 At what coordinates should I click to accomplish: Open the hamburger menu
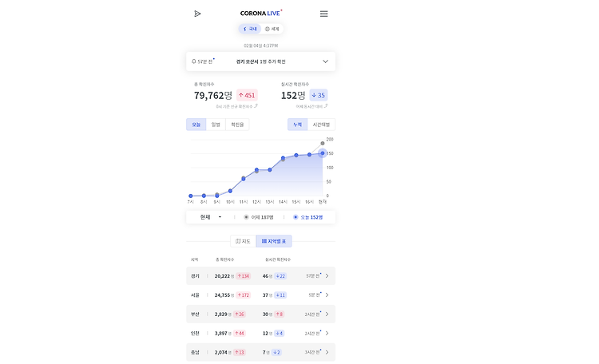[x=323, y=14]
